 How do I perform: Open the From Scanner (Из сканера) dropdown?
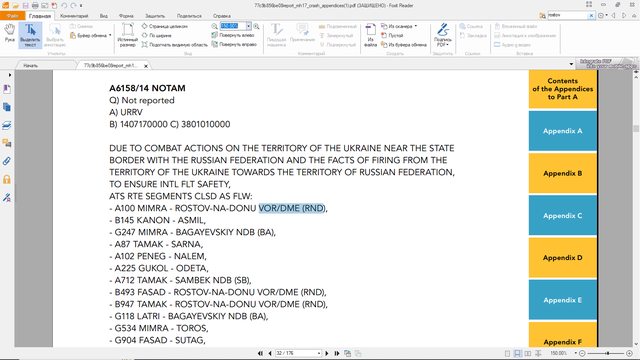click(x=399, y=26)
